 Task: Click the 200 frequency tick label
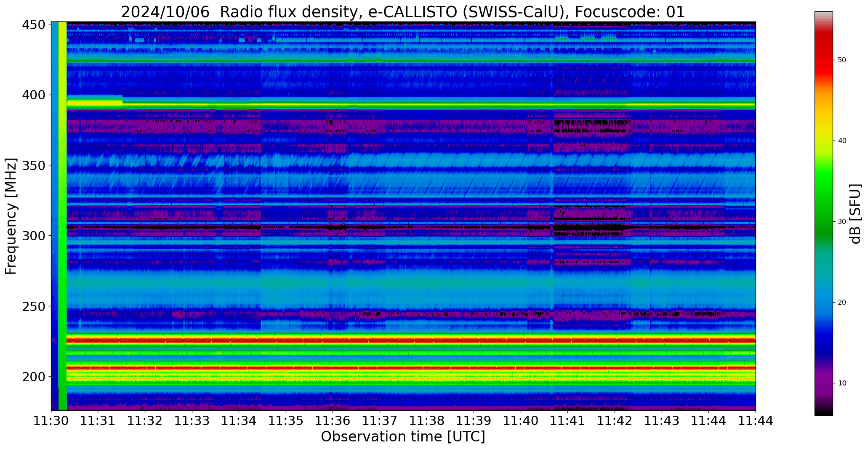34,376
